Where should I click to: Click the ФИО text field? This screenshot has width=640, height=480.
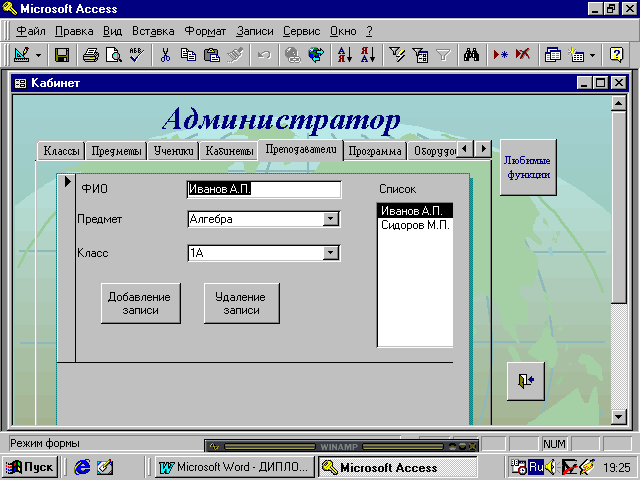[x=264, y=190]
